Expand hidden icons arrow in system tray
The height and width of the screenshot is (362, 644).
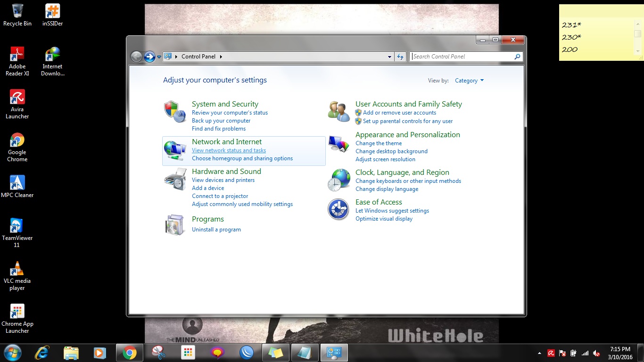pos(539,353)
